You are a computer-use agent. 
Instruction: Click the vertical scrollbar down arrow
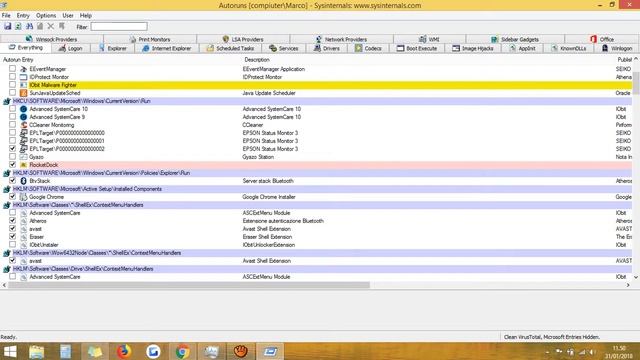coord(636,277)
